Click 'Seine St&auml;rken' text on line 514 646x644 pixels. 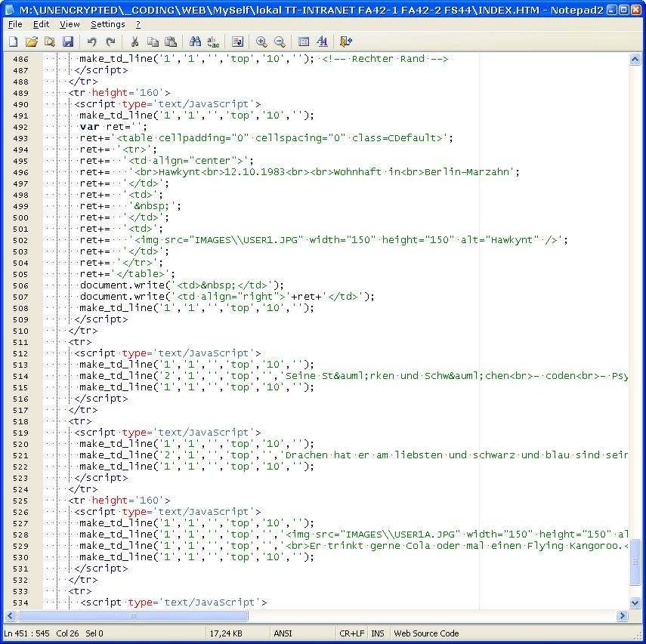[x=340, y=376]
